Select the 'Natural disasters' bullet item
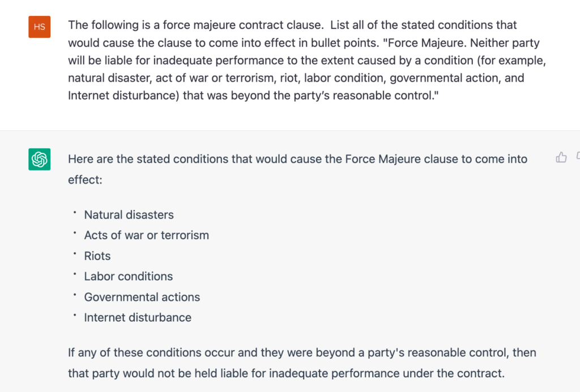 [x=129, y=215]
